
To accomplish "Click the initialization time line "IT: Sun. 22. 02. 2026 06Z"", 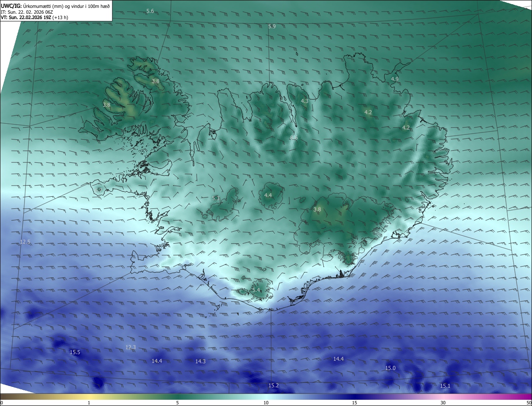I will point(27,12).
